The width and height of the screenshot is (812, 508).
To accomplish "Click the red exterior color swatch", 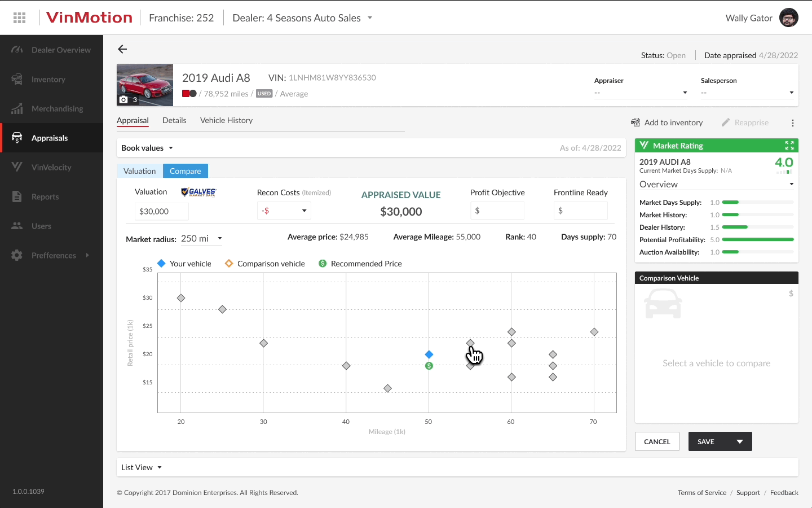I will point(186,93).
